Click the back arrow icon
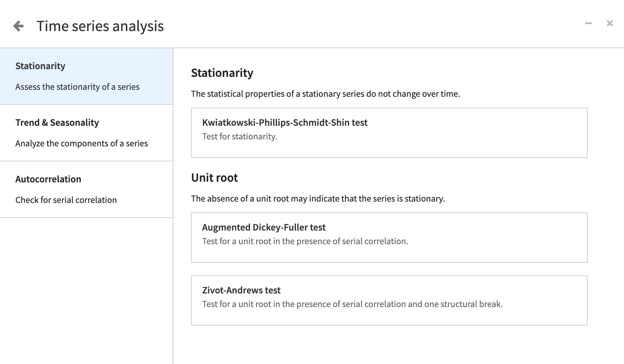624x364 pixels. pos(18,26)
